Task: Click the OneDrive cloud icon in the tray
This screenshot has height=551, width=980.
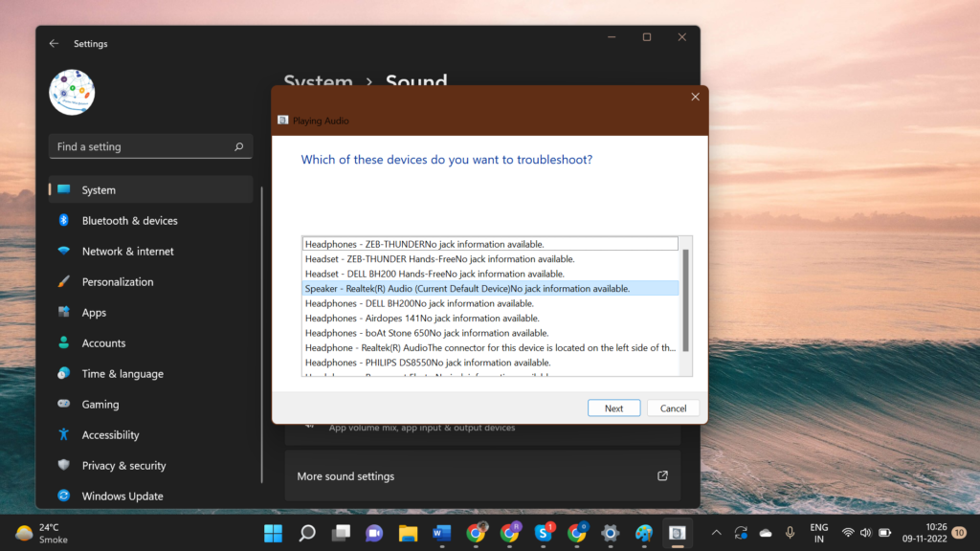Action: click(766, 533)
